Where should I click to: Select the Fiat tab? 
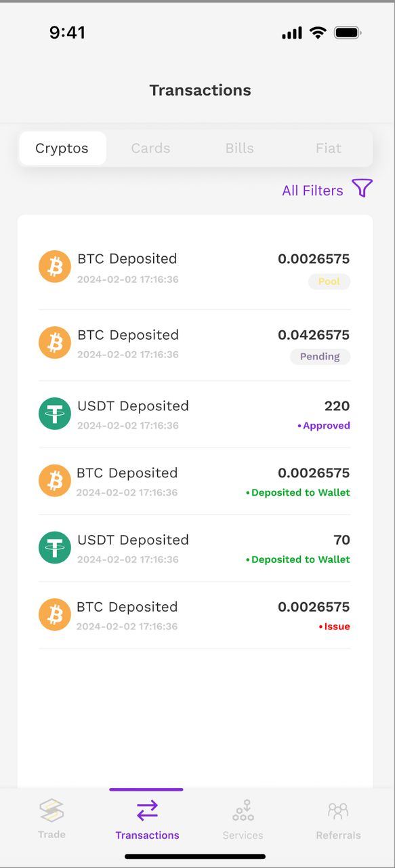329,149
